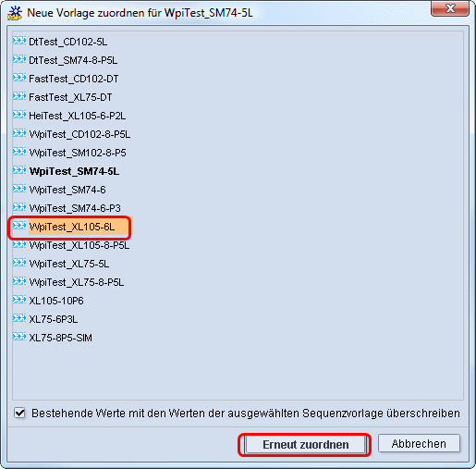Click the sequence icon beside XL75-8P5-SIM
This screenshot has width=476, height=469.
click(19, 337)
